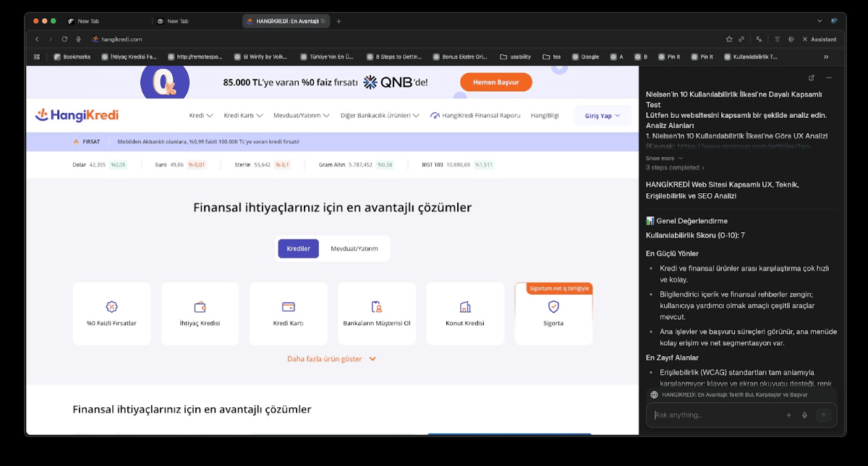The image size is (868, 466).
Task: Expand the Kredi menu dropdown
Action: (x=201, y=115)
